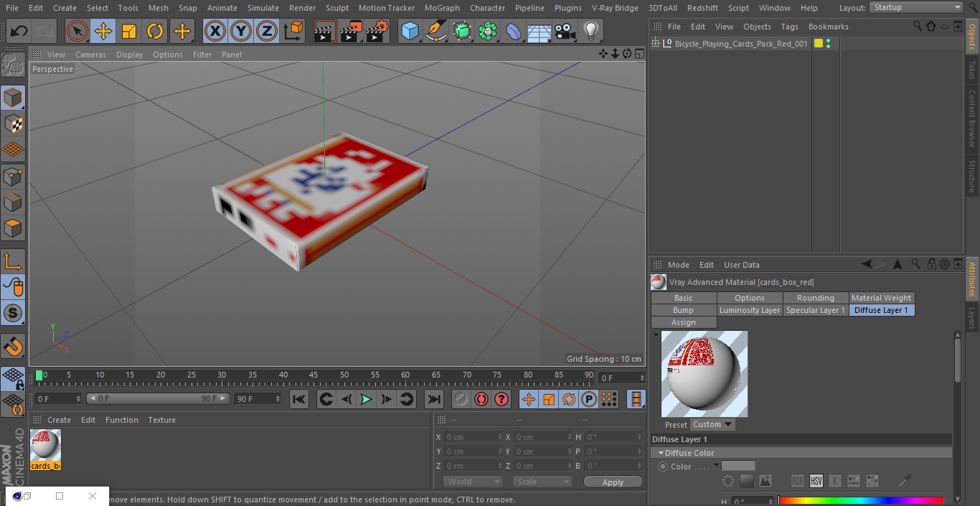Image resolution: width=980 pixels, height=506 pixels.
Task: Click the X position input field
Action: click(474, 437)
